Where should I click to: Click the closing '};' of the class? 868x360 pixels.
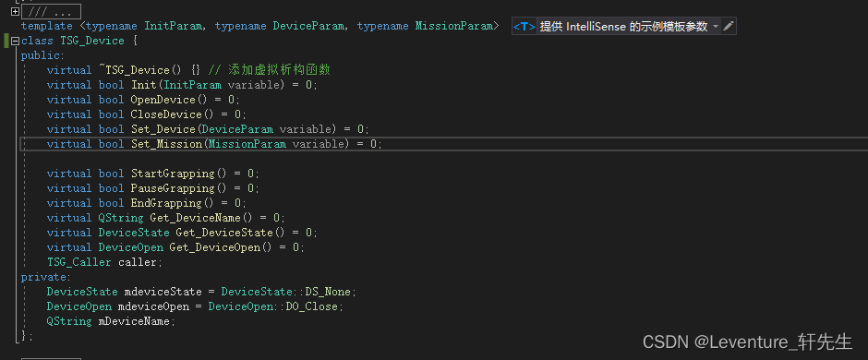[x=27, y=336]
